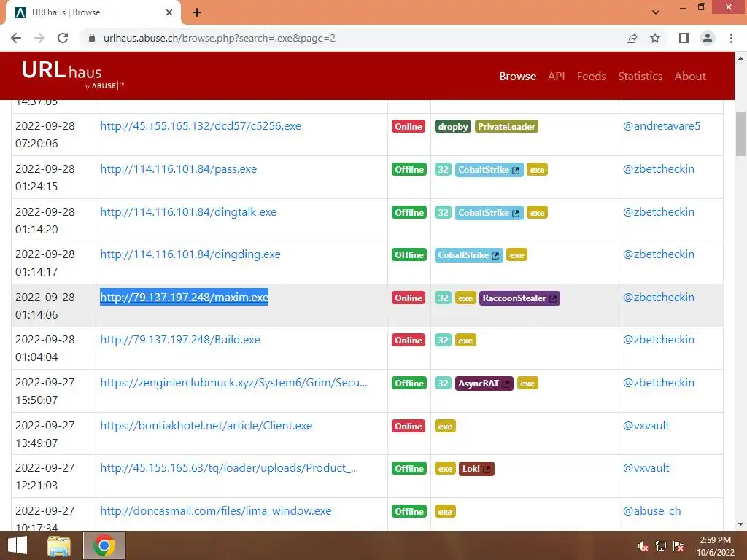Open the side panel icon

tap(684, 38)
